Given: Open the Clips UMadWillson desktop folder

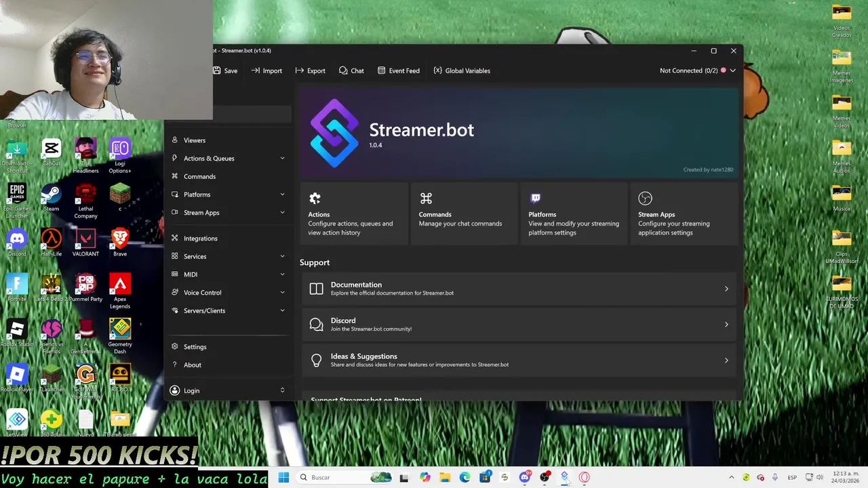Looking at the screenshot, I should coord(842,247).
